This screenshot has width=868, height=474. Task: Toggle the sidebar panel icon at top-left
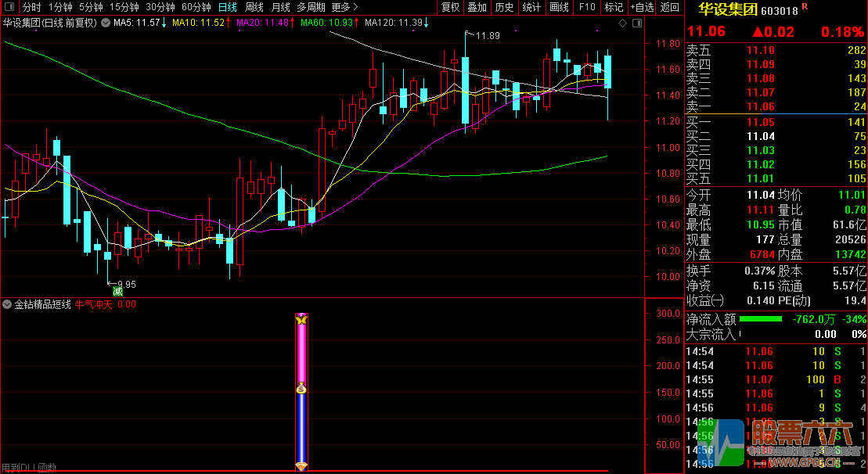pyautogui.click(x=10, y=7)
